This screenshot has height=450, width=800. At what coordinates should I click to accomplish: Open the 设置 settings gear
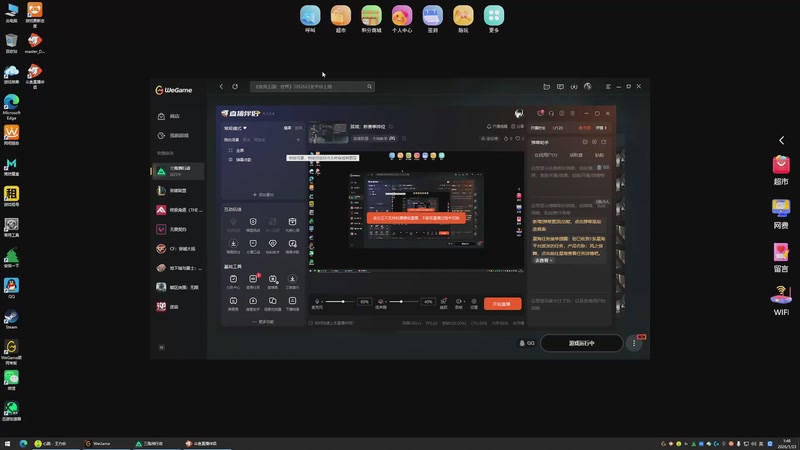point(474,304)
